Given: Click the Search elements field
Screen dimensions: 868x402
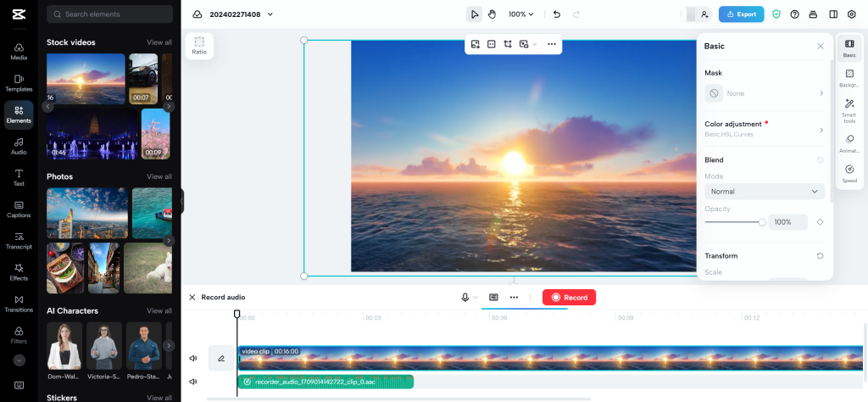Looking at the screenshot, I should coord(109,14).
